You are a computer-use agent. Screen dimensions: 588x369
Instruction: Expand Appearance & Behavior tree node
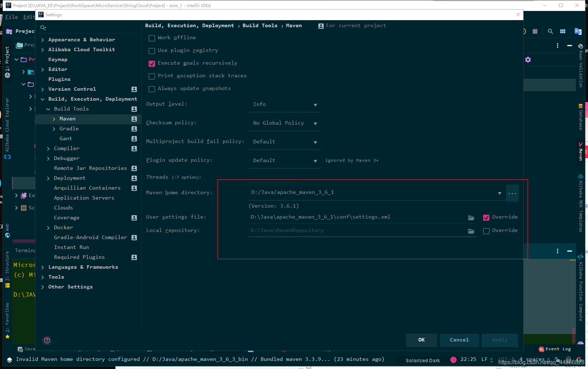43,40
